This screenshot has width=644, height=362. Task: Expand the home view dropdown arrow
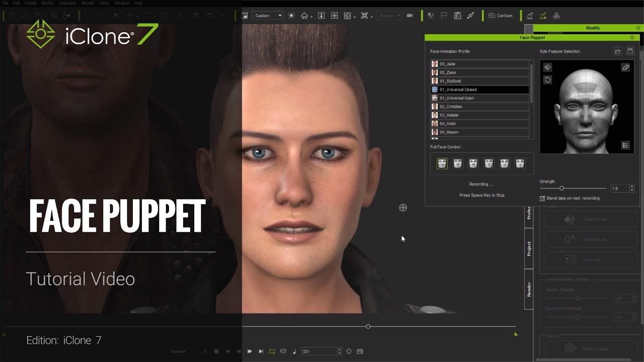[x=312, y=17]
